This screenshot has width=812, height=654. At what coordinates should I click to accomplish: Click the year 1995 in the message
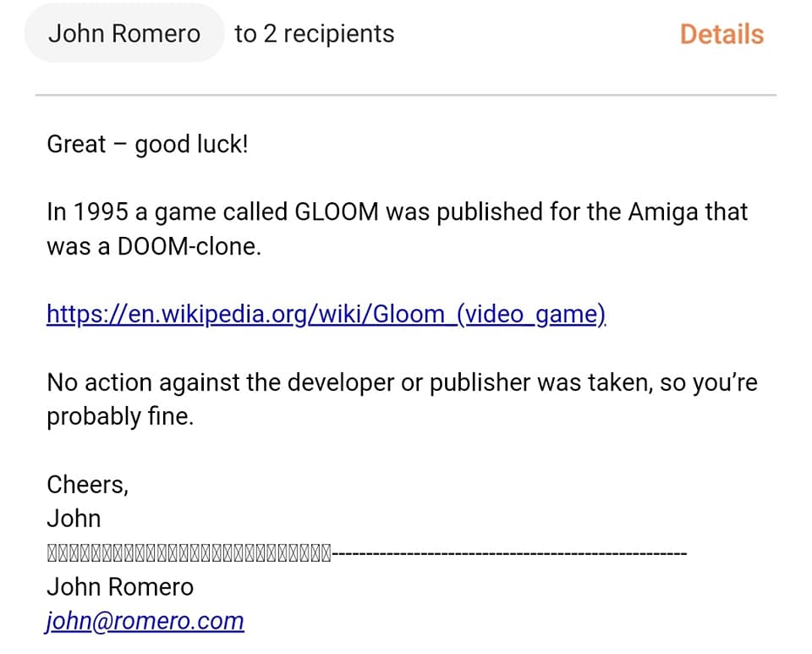101,212
